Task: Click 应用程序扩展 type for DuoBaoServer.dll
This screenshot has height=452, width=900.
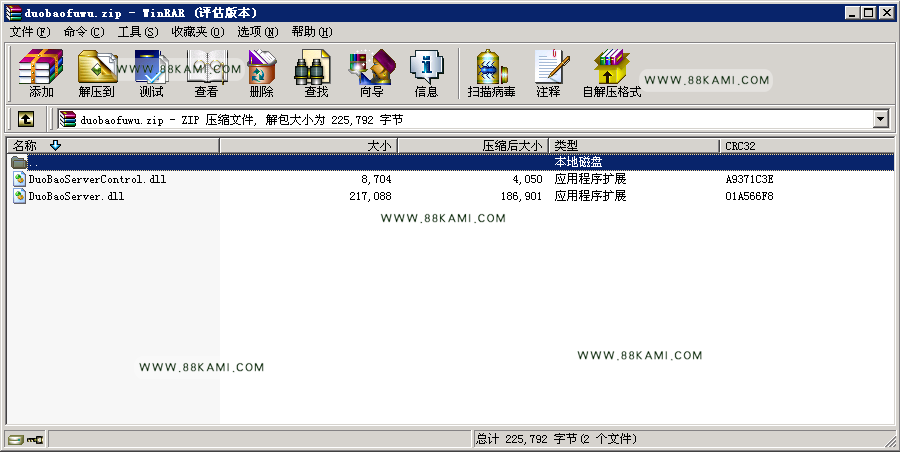Action: (x=590, y=196)
